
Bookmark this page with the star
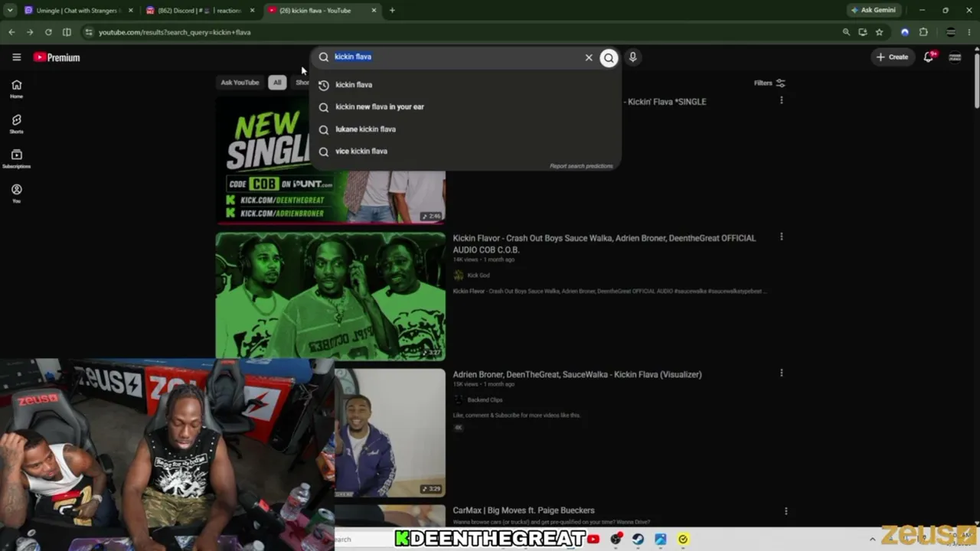(880, 32)
